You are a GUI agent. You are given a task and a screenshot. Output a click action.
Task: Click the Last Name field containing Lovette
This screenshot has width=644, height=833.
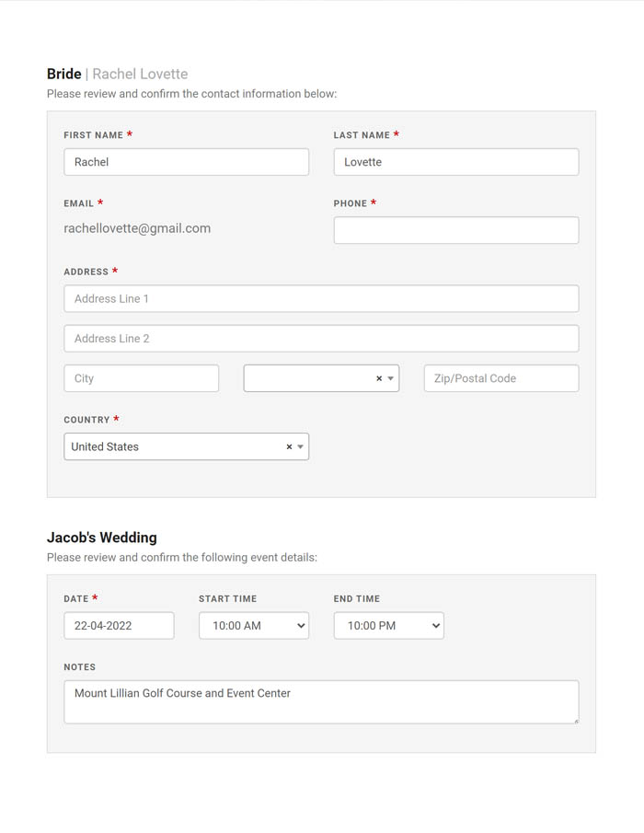(455, 162)
